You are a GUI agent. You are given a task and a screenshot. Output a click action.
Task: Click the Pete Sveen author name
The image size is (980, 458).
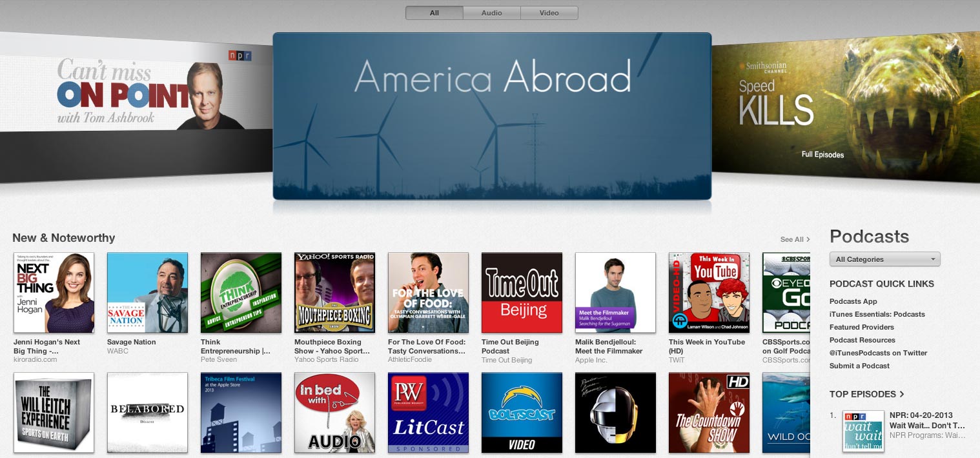219,359
